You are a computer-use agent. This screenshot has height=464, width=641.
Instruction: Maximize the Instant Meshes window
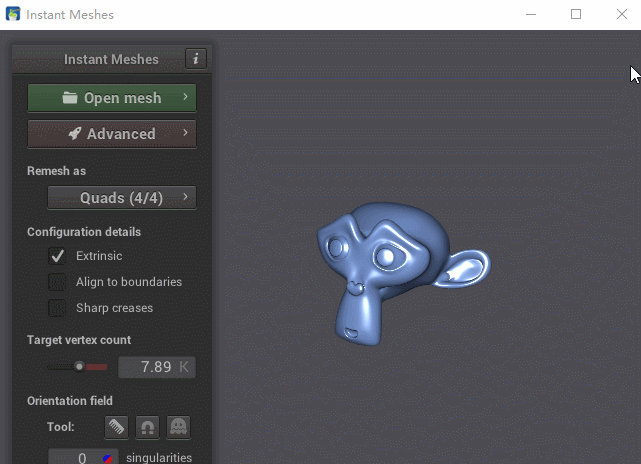click(x=576, y=14)
